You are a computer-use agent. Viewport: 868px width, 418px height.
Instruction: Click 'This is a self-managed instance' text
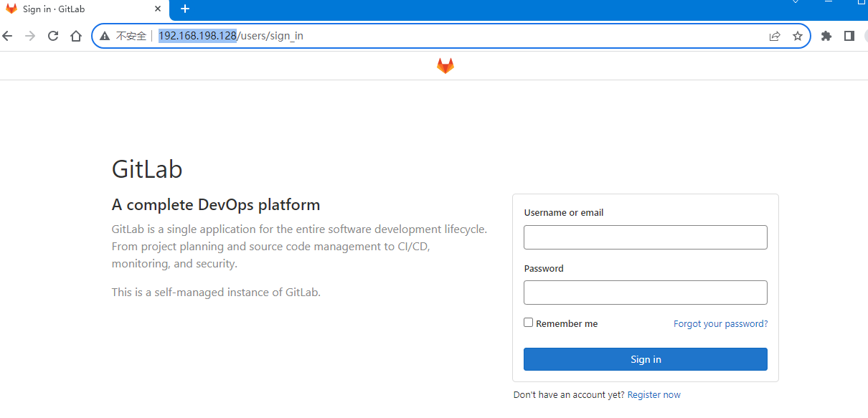pos(216,293)
